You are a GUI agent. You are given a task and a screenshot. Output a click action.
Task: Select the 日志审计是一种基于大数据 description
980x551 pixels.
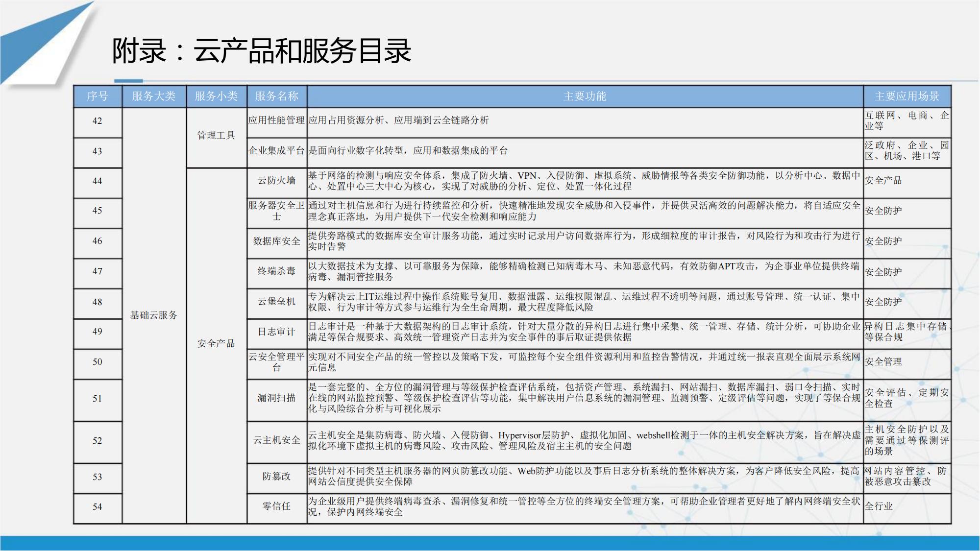pyautogui.click(x=585, y=332)
